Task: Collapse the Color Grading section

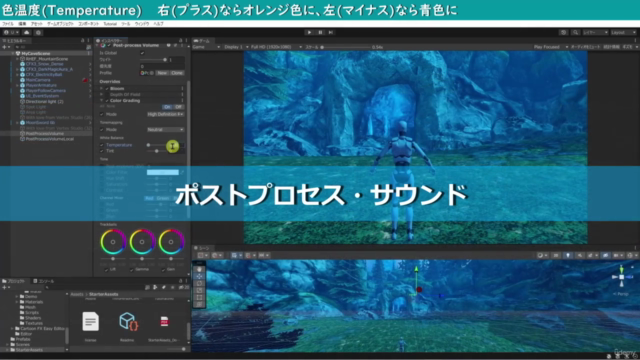Action: point(102,101)
